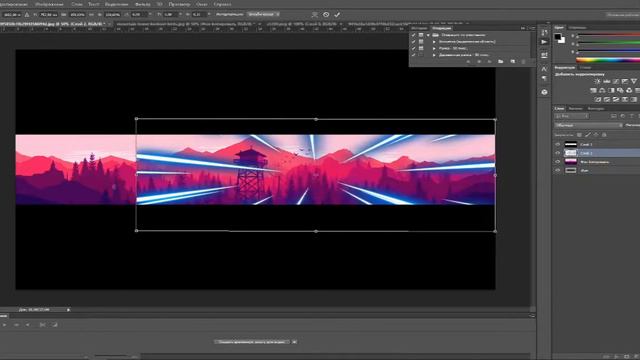The width and height of the screenshot is (640, 360).
Task: Play the selected action in Actions panel
Action: click(x=490, y=61)
